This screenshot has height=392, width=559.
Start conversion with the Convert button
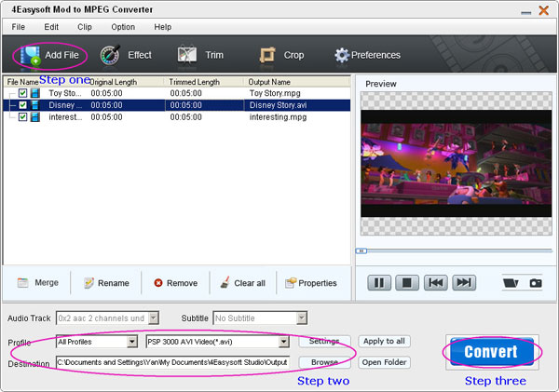point(492,352)
